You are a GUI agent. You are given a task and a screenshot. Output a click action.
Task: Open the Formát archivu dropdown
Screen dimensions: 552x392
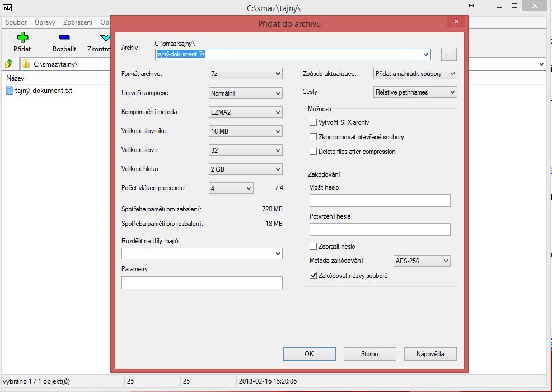[246, 74]
